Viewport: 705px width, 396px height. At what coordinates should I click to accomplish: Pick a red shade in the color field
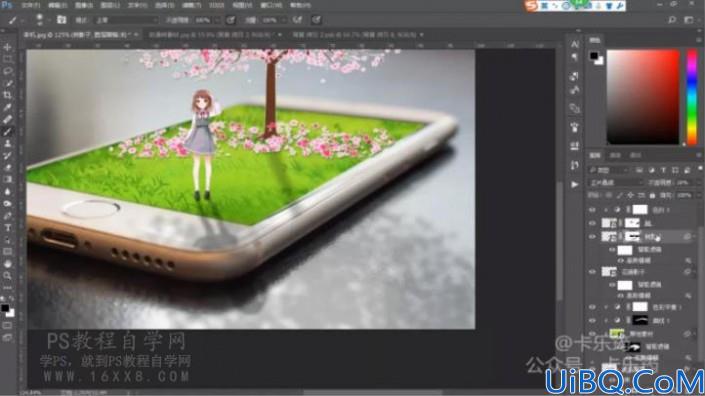click(x=643, y=97)
